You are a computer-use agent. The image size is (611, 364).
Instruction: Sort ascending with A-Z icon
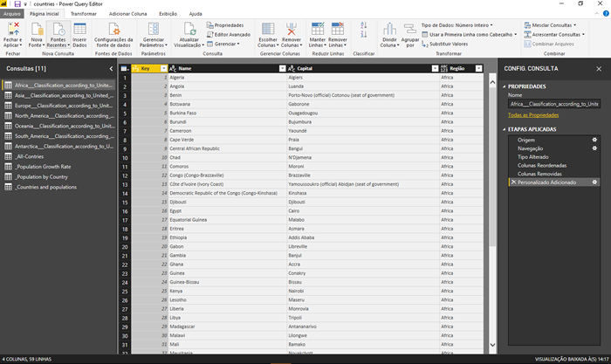(x=364, y=25)
